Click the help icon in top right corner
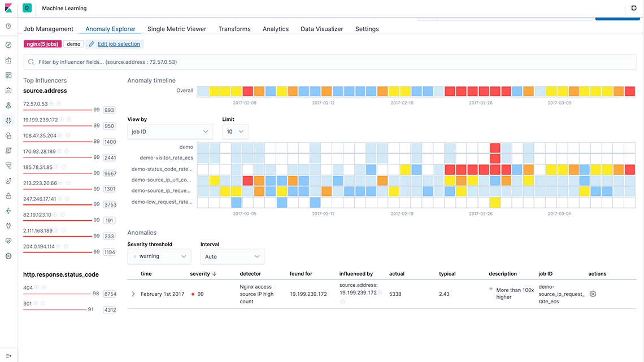Screen dimensions: 644x362 (633, 8)
